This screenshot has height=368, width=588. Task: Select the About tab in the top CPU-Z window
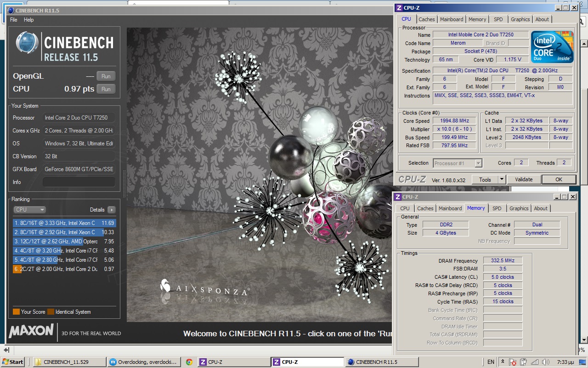tap(542, 19)
